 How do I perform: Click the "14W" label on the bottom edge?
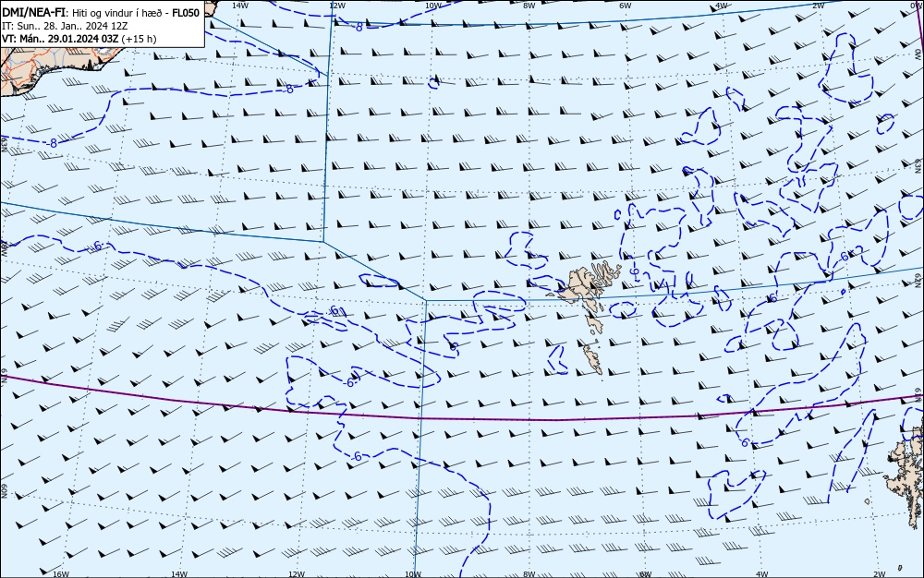(179, 574)
